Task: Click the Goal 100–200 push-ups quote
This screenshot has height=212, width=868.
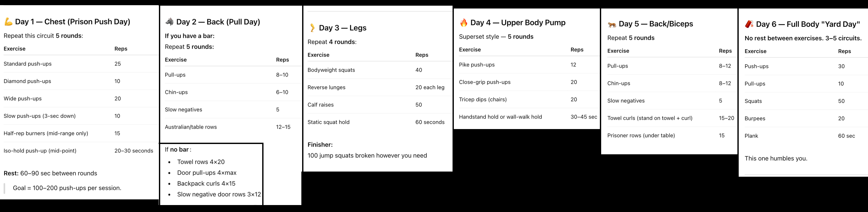Action: (67, 188)
